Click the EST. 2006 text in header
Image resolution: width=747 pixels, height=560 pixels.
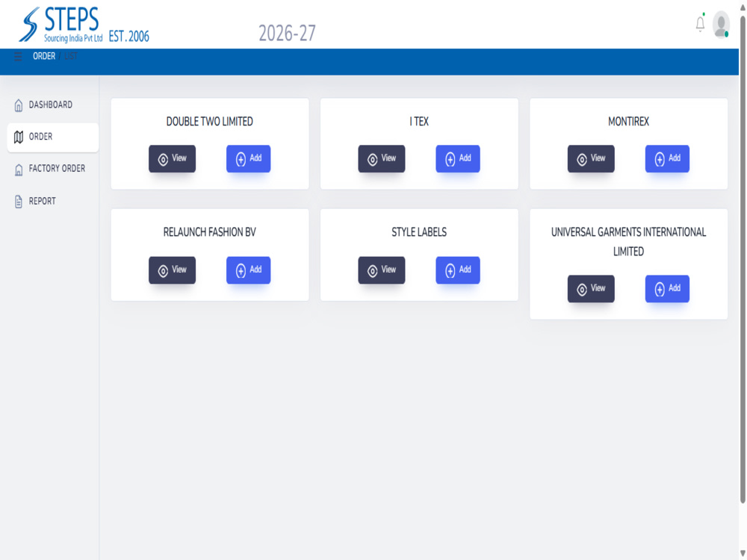tap(128, 36)
